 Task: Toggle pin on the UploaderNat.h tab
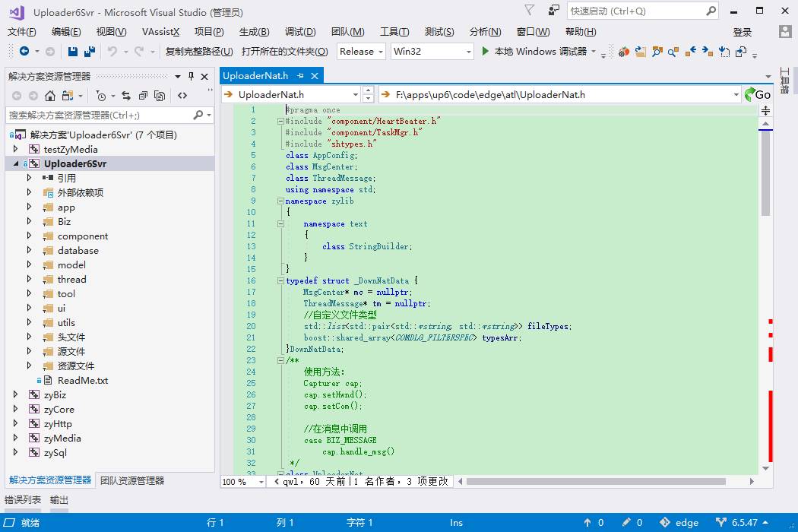301,75
